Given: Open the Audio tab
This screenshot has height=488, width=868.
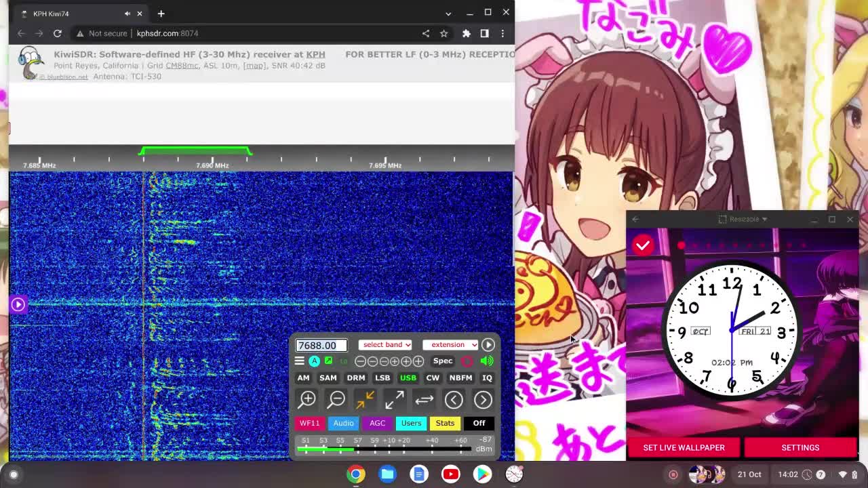Looking at the screenshot, I should coord(343,423).
